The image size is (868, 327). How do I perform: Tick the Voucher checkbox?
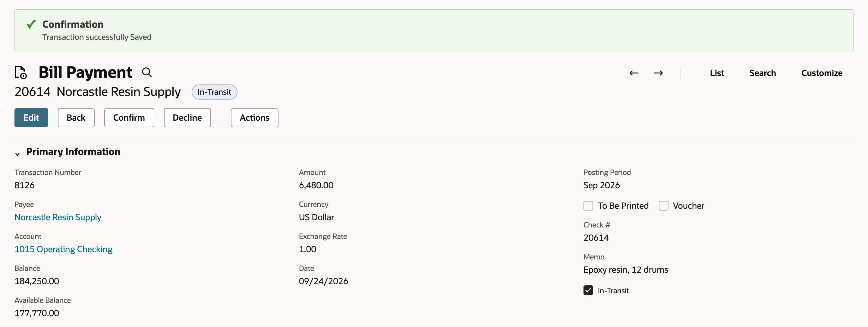[x=663, y=206]
